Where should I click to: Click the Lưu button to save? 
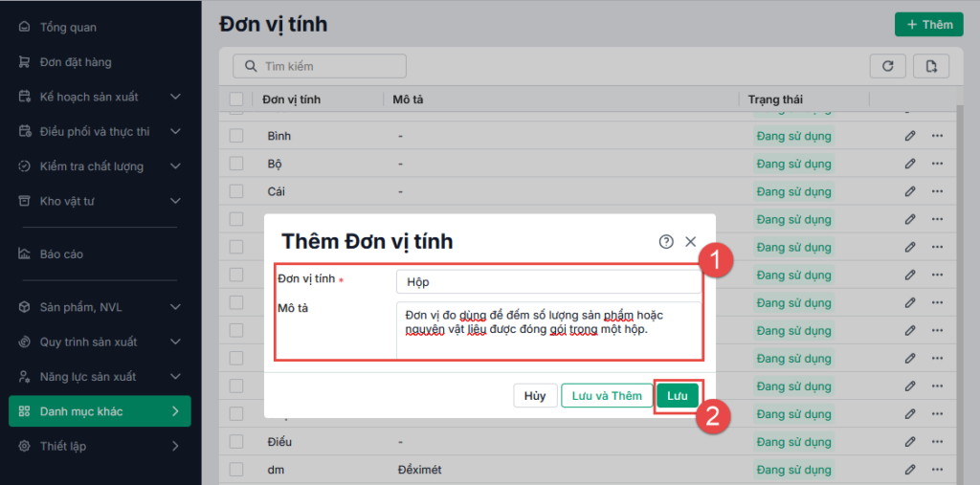click(x=678, y=396)
